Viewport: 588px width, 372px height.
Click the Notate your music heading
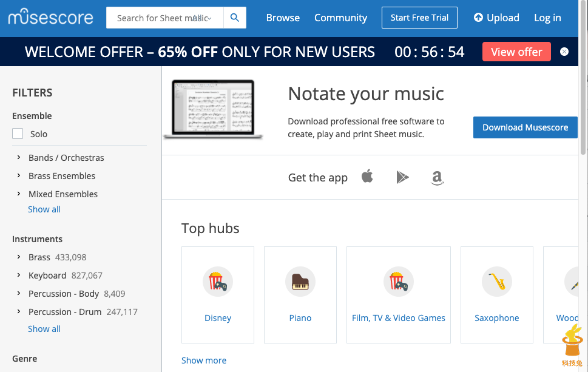[x=366, y=93]
